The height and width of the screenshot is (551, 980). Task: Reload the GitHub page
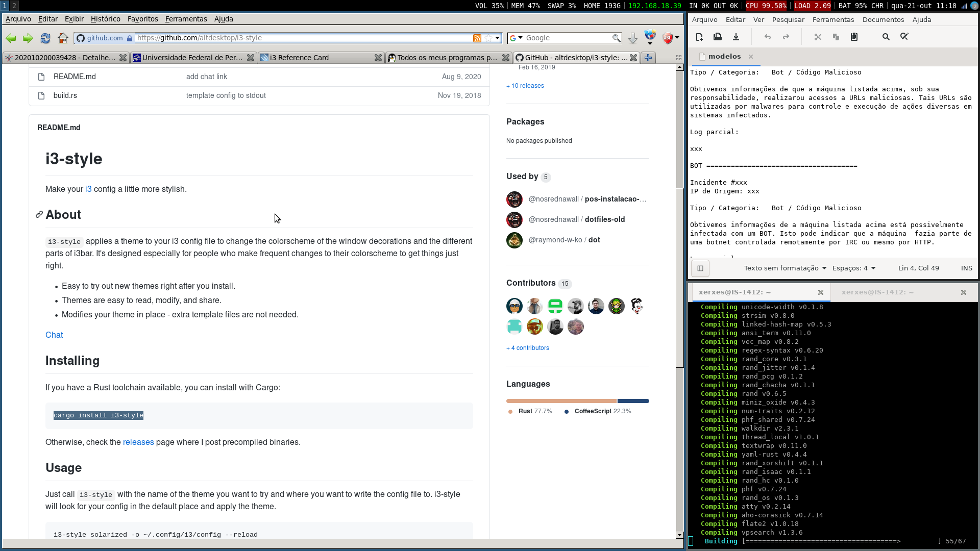(x=45, y=38)
